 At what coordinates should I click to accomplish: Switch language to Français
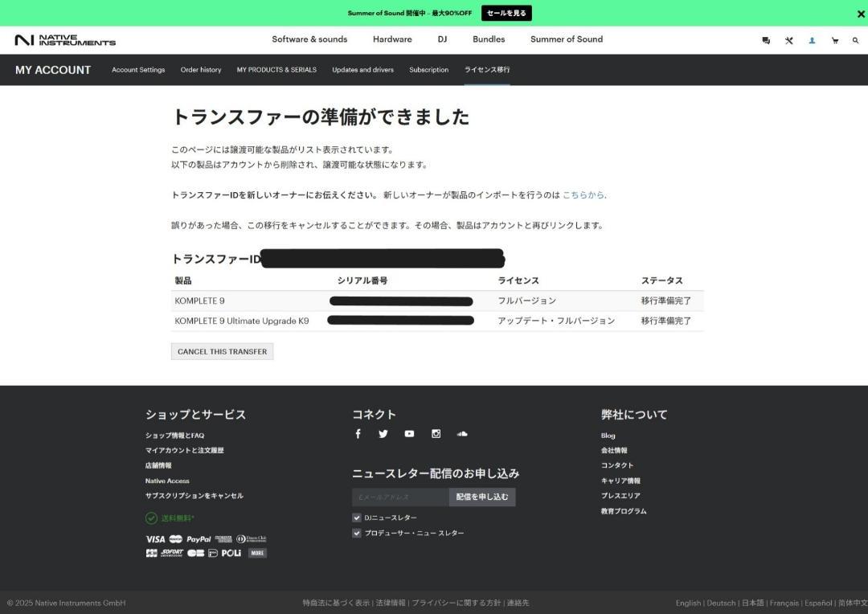(x=784, y=603)
